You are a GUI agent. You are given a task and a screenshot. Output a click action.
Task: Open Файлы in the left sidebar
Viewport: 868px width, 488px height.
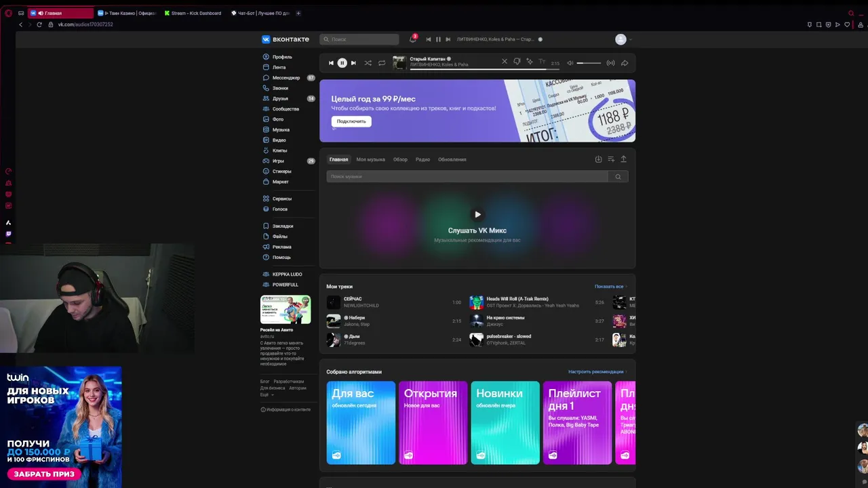pos(279,237)
